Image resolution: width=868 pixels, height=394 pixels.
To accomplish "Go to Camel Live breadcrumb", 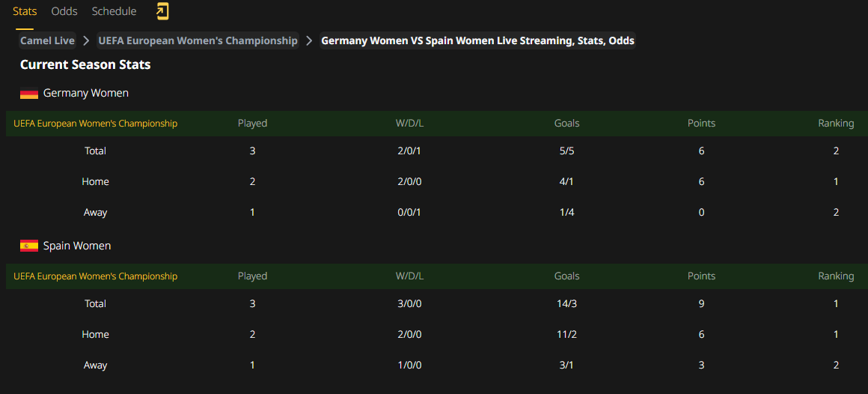I will (48, 40).
